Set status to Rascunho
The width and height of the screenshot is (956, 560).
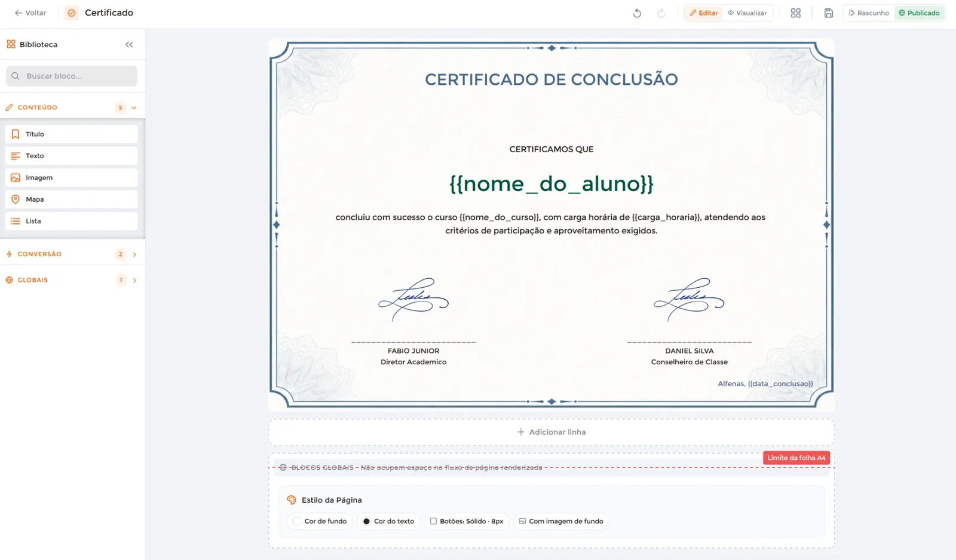click(869, 13)
